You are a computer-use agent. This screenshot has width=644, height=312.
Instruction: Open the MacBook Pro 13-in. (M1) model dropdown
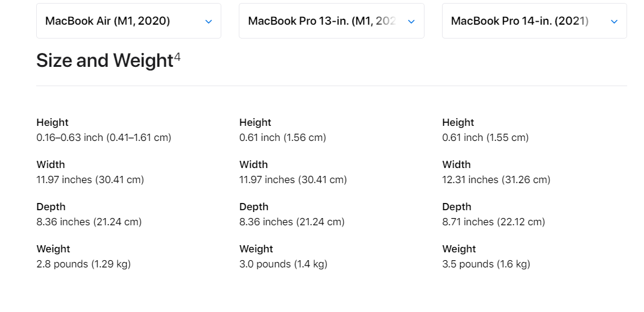(332, 21)
